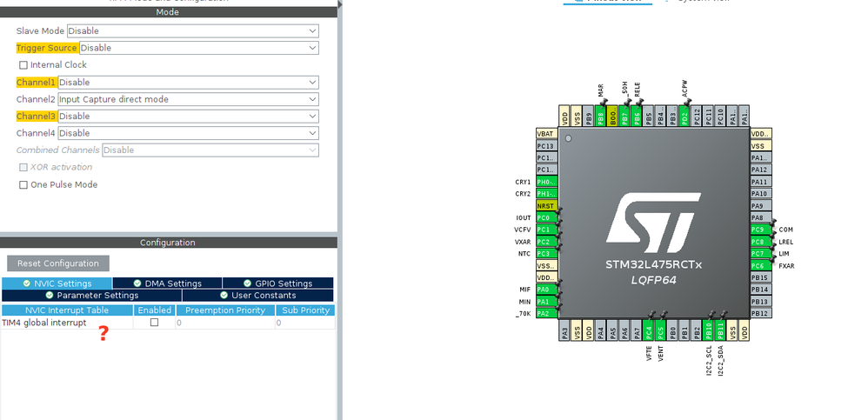The image size is (868, 420).
Task: Click the TIM4 Sub Priority field
Action: 305,323
